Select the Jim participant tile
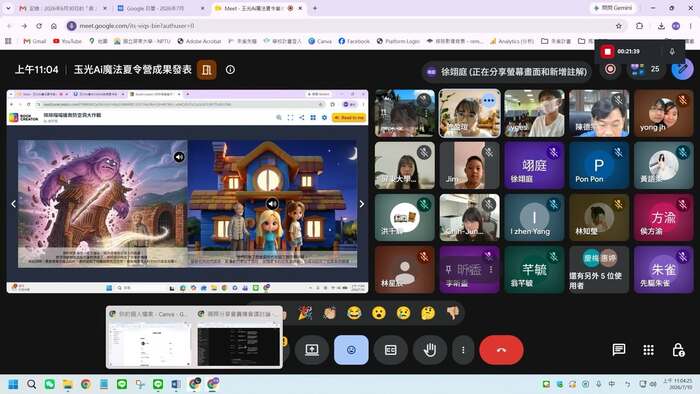700x394 pixels. (469, 166)
